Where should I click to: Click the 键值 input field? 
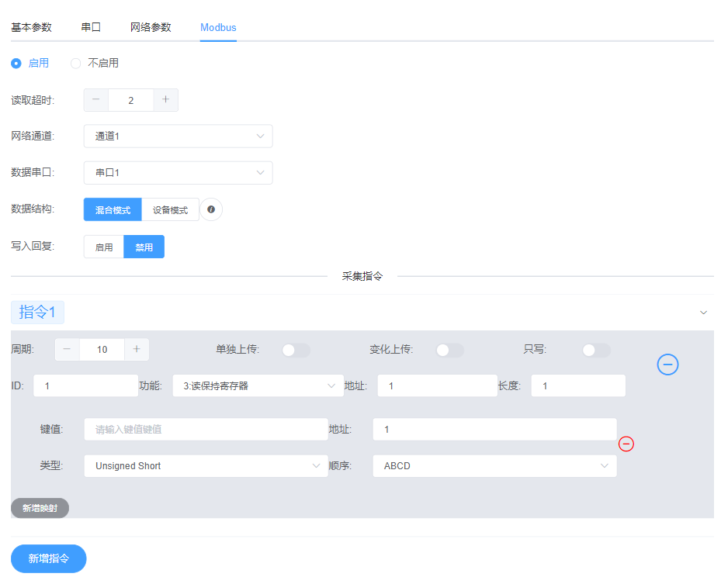(x=206, y=429)
